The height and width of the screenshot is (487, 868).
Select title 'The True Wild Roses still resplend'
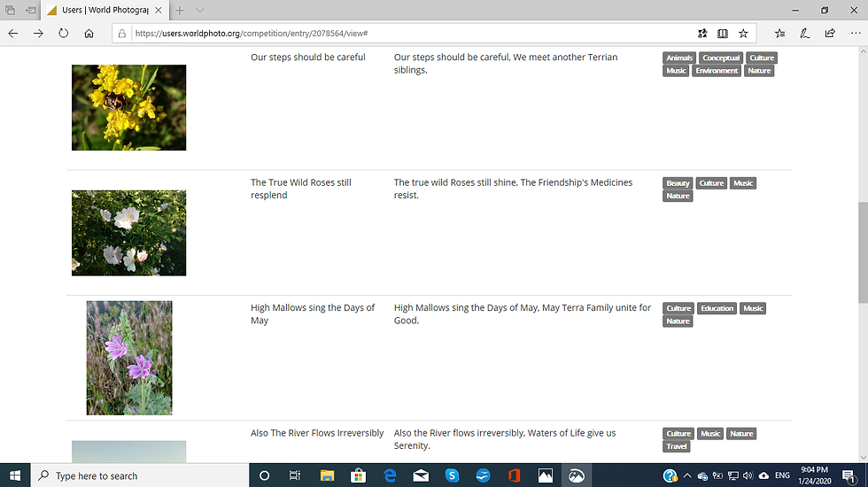click(x=301, y=189)
